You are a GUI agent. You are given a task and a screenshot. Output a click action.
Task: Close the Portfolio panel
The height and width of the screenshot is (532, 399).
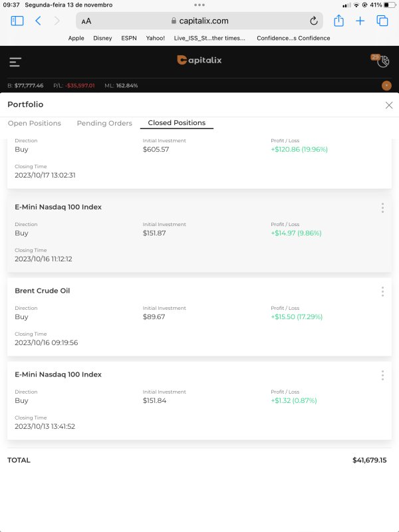(389, 105)
